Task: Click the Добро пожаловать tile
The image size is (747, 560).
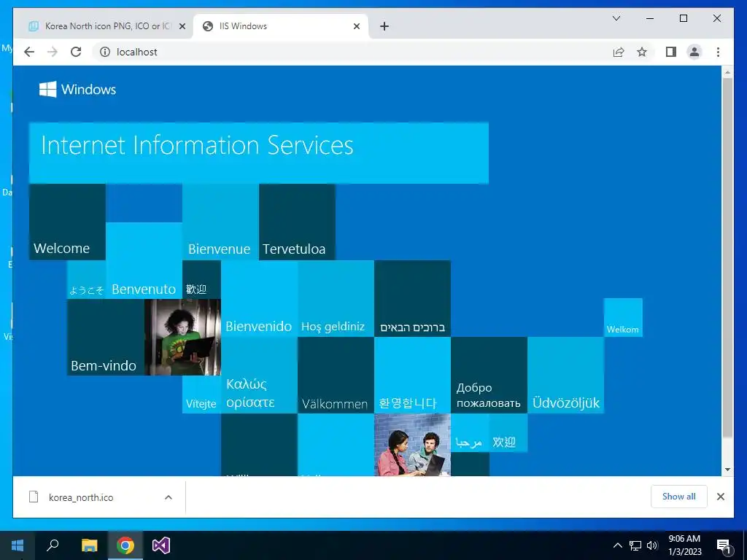Action: (489, 376)
